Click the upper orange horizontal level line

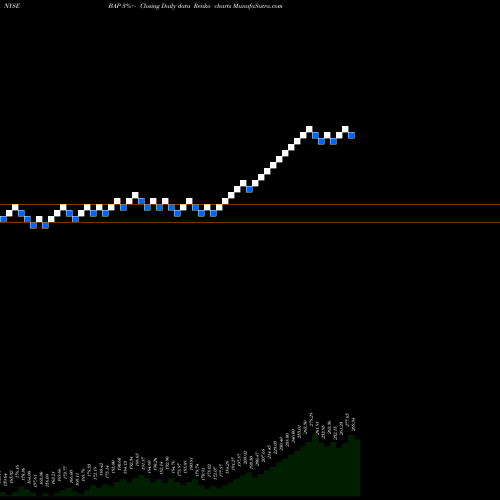250,205
